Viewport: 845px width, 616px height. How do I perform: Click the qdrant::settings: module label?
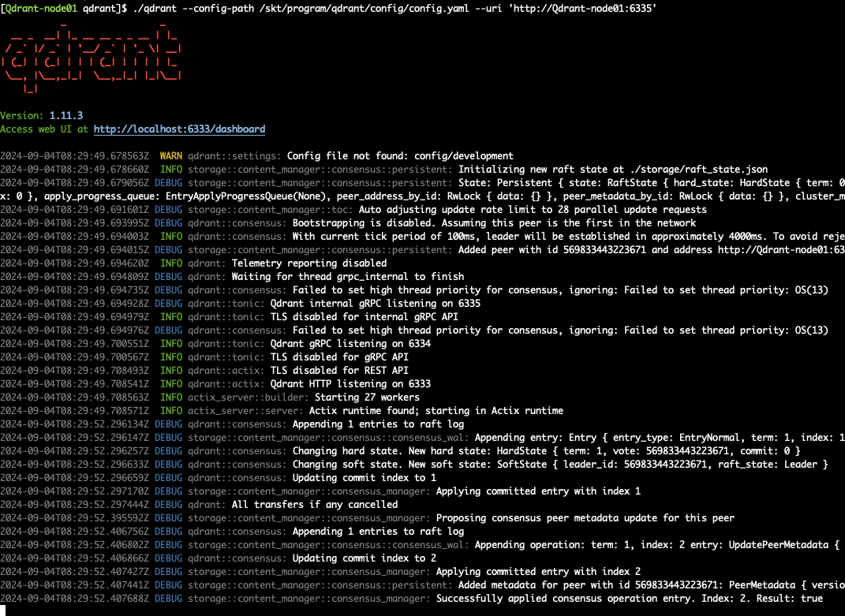(234, 156)
